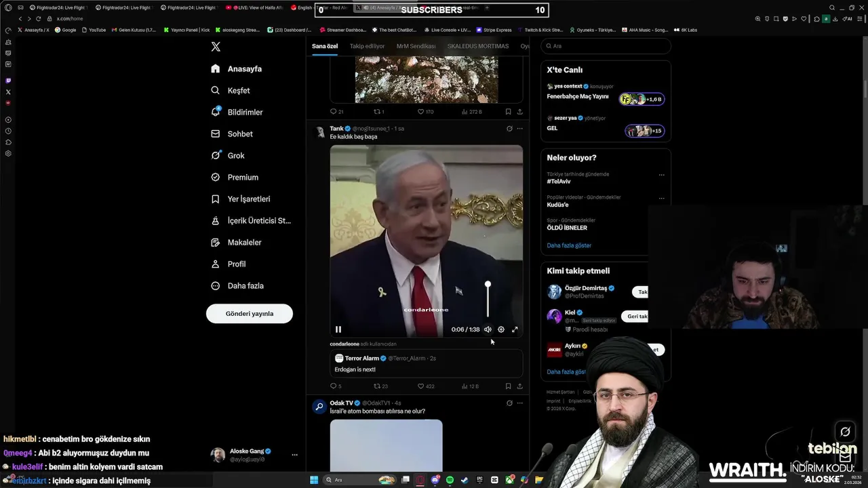Open Odak TV profile avatar
This screenshot has height=488, width=868.
point(319,406)
